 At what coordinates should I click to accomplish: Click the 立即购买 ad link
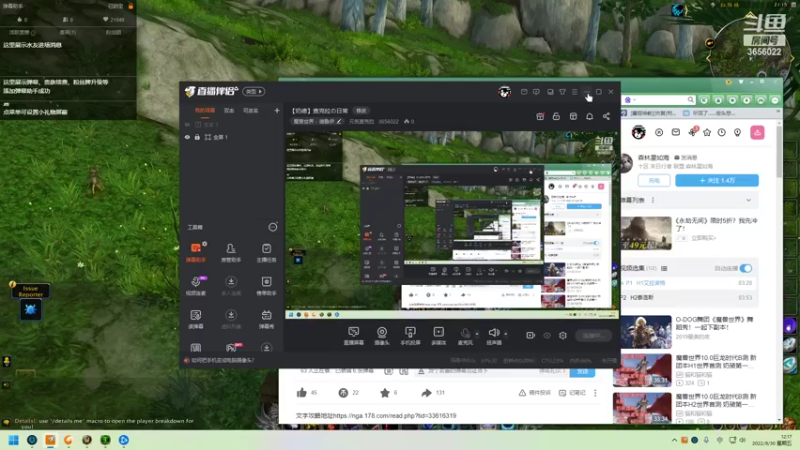click(x=704, y=238)
